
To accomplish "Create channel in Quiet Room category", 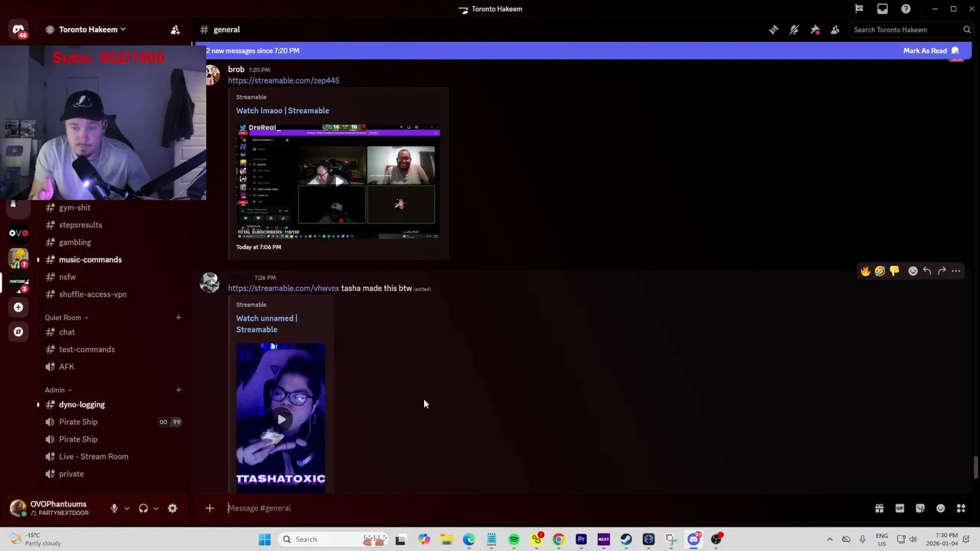I will (178, 318).
